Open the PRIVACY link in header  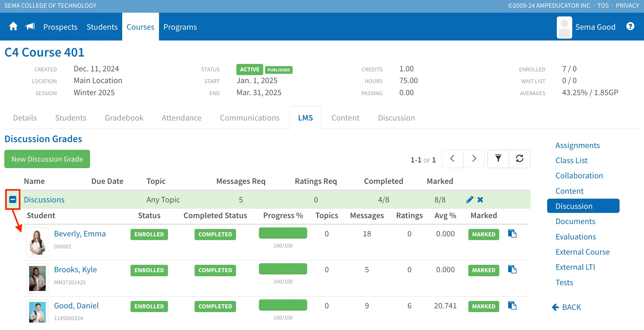pos(627,6)
